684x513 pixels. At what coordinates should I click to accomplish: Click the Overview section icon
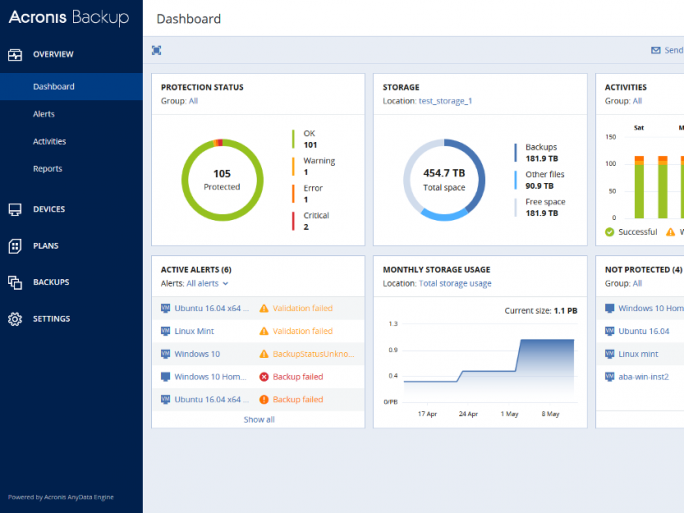pyautogui.click(x=15, y=55)
